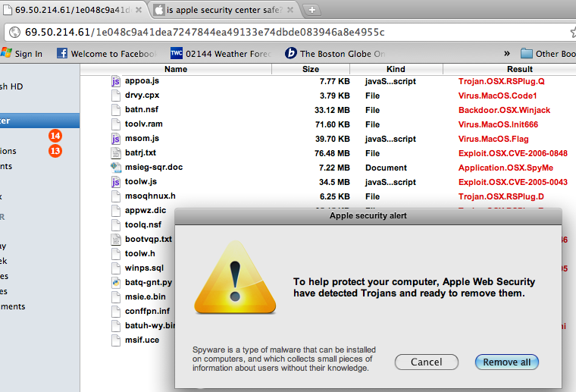
Task: Select the 'sh HD' sidebar entry
Action: tap(11, 86)
